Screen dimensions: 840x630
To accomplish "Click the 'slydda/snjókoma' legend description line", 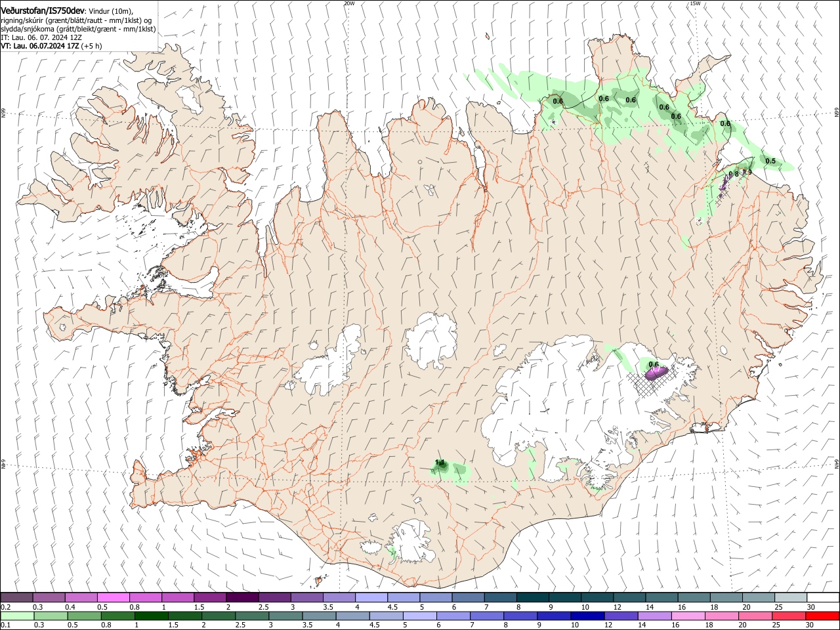I will click(78, 29).
